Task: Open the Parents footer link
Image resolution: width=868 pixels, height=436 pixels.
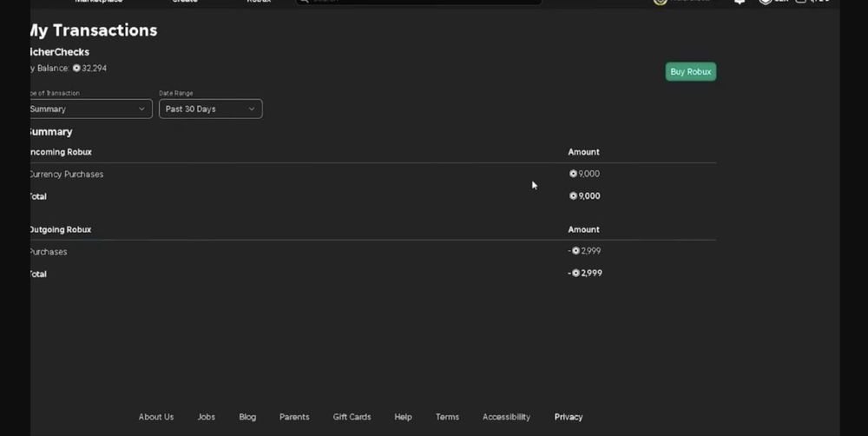Action: 294,417
